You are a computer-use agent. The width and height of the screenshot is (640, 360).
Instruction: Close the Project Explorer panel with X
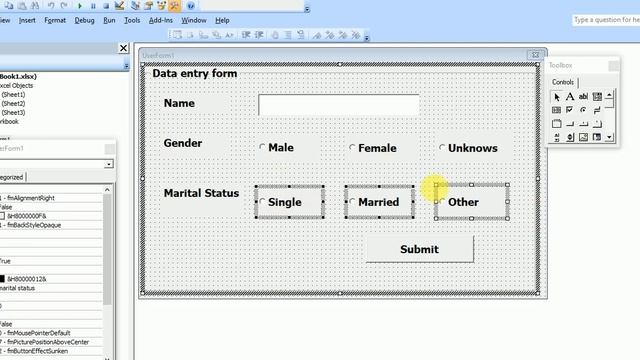coord(123,48)
